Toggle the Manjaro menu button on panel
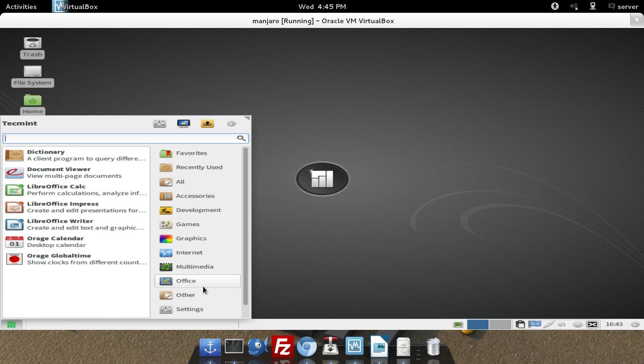This screenshot has height=364, width=644. click(x=11, y=324)
